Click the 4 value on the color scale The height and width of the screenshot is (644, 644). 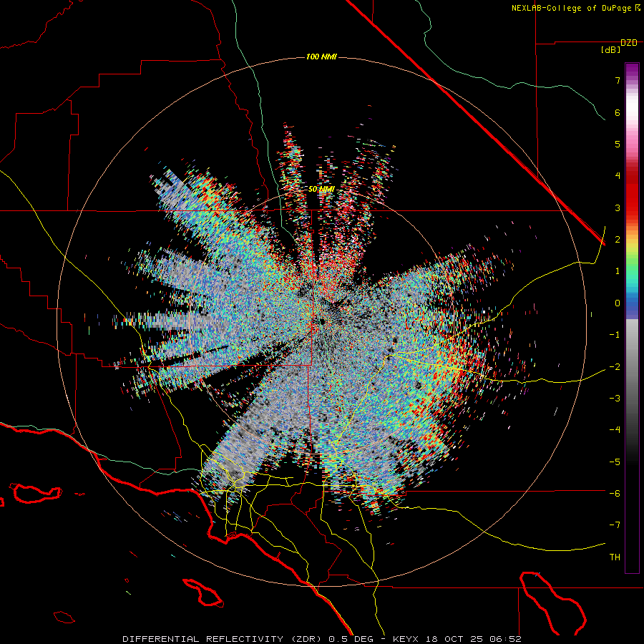click(618, 176)
